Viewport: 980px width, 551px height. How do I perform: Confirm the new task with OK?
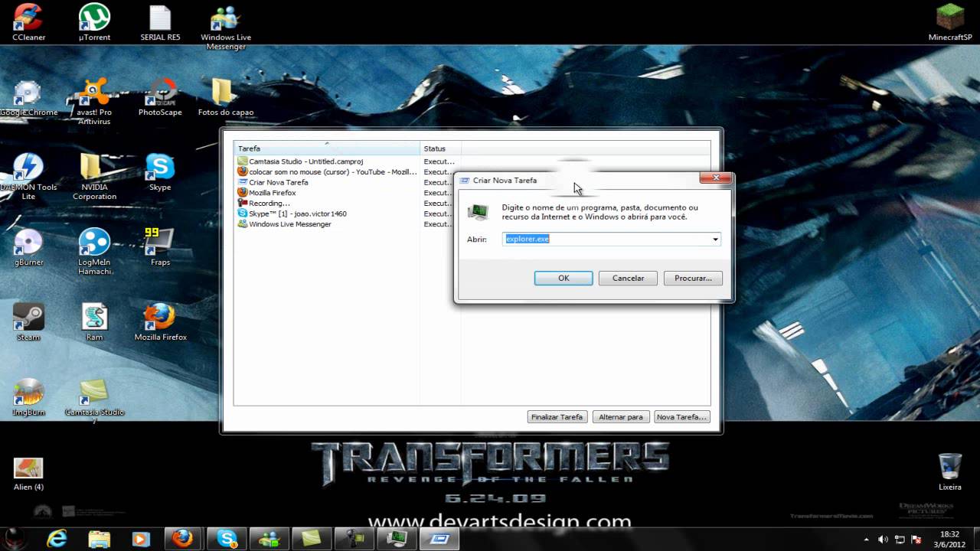pos(563,279)
